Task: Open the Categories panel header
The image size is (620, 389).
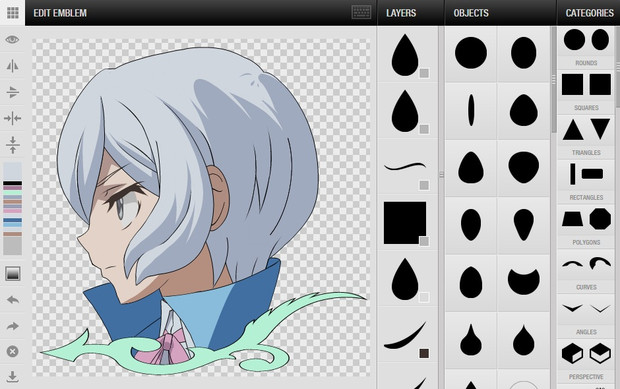Action: [589, 13]
